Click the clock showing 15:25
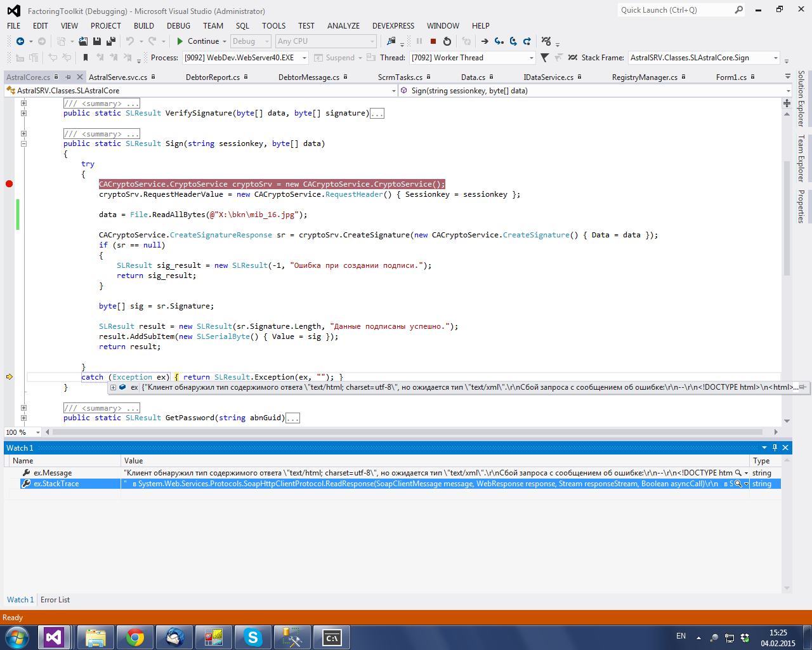This screenshot has height=650, width=812. pos(778,633)
